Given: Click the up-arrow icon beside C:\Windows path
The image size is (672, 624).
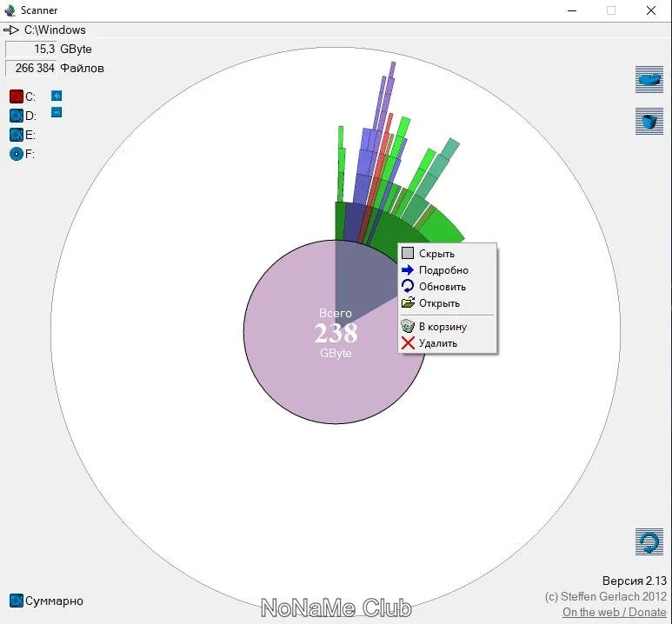Looking at the screenshot, I should pos(11,30).
